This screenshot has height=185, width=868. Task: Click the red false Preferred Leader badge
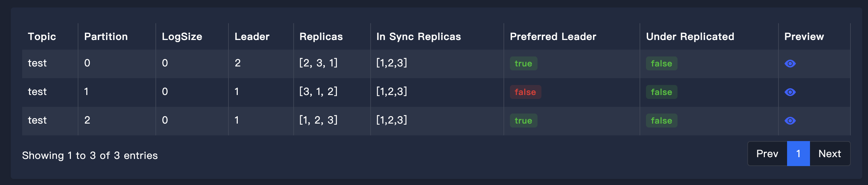click(525, 92)
